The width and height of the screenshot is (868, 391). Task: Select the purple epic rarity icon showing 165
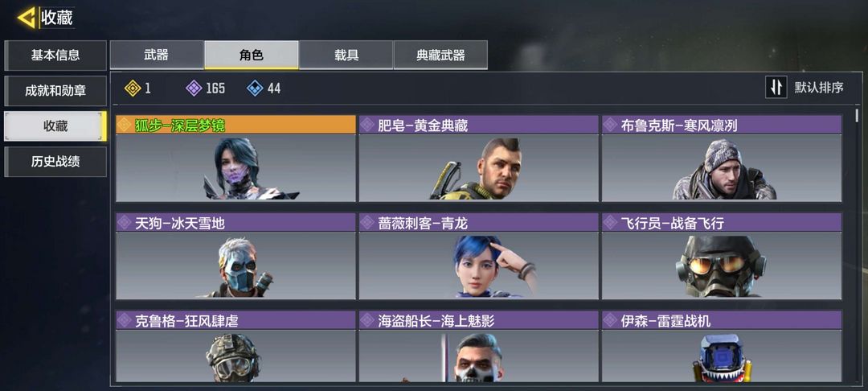(194, 88)
